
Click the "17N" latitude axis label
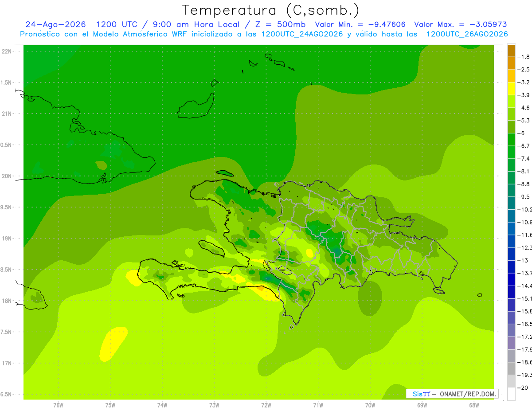click(7, 364)
